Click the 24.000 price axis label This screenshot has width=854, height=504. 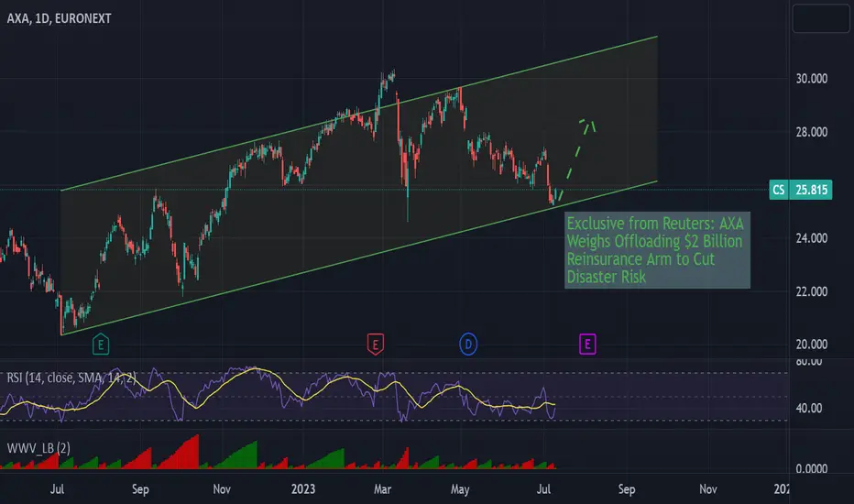pyautogui.click(x=812, y=238)
